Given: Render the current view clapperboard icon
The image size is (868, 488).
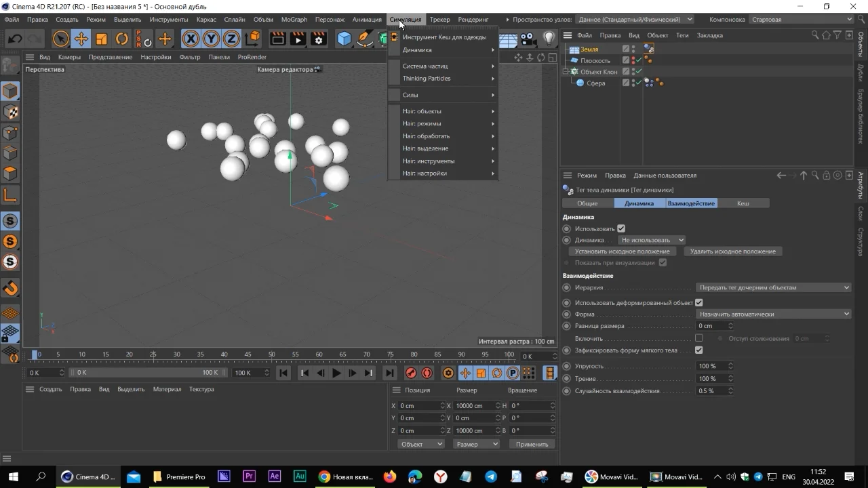Looking at the screenshot, I should 277,39.
